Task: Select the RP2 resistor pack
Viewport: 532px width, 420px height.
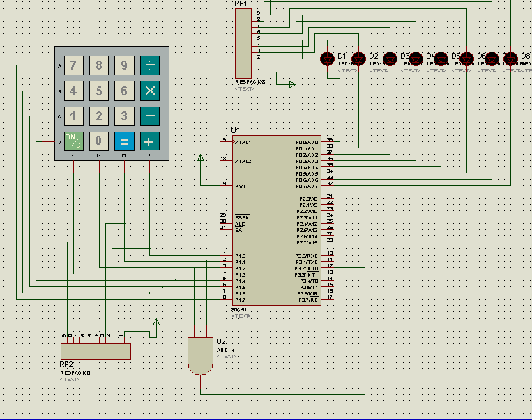Action: [96, 351]
